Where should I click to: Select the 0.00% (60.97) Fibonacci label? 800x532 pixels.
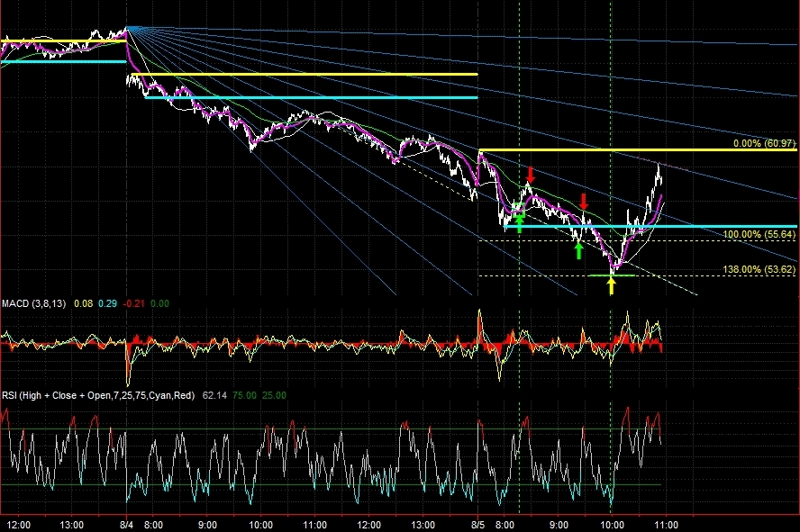tap(764, 143)
